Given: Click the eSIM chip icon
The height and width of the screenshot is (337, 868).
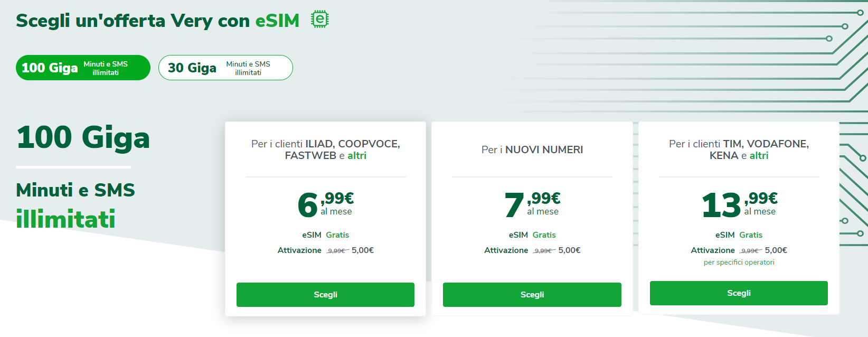Looking at the screenshot, I should pyautogui.click(x=318, y=18).
